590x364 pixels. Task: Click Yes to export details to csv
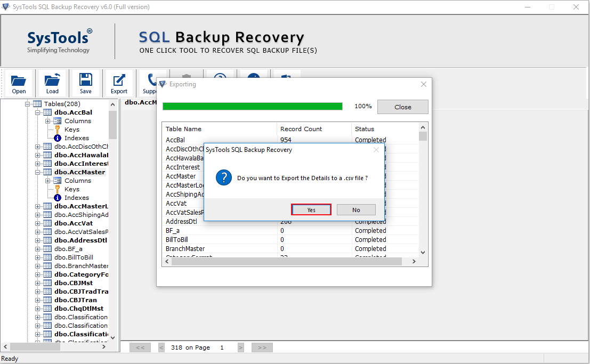[x=311, y=209]
